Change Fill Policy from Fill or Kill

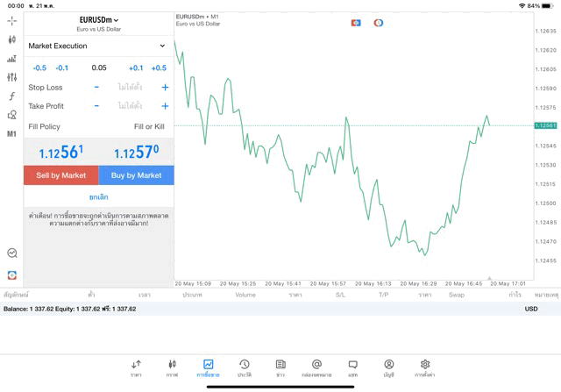148,127
